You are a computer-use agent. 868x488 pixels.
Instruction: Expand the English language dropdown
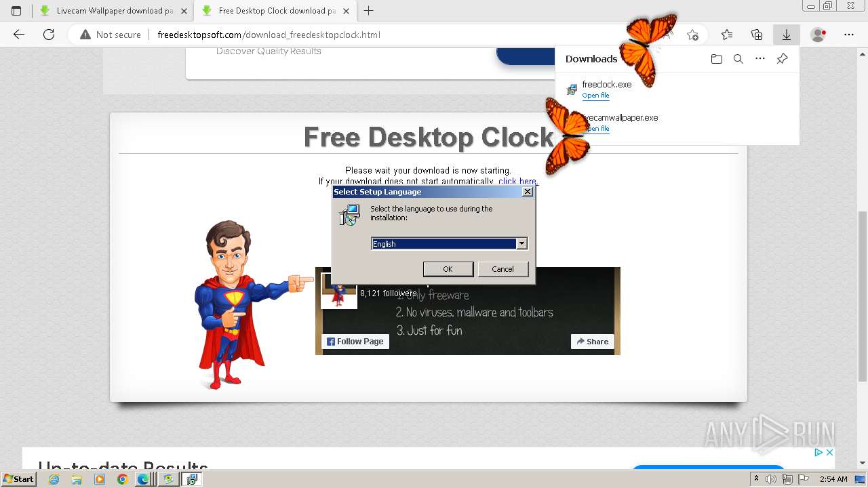click(521, 243)
